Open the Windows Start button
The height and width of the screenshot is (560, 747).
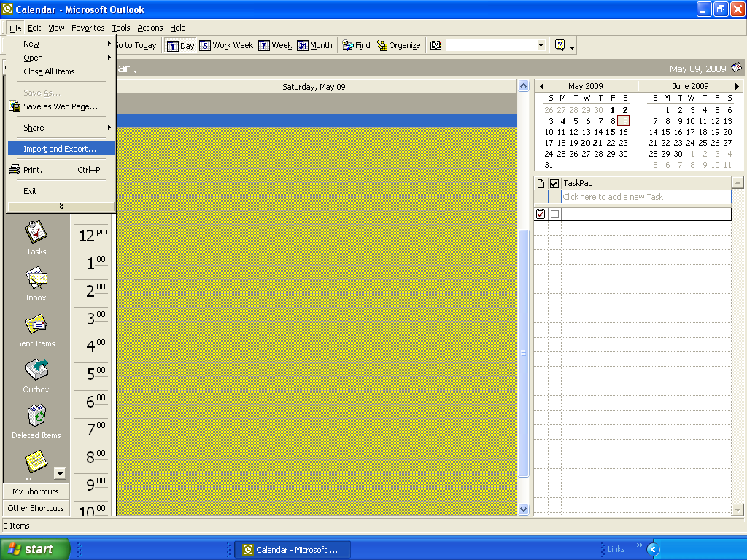tap(35, 549)
